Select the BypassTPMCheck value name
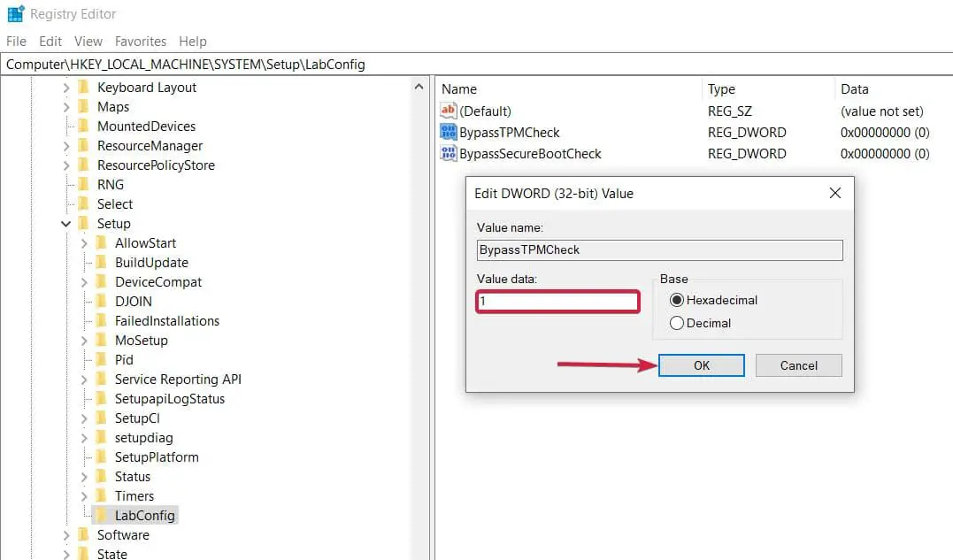This screenshot has height=560, width=953. (510, 133)
